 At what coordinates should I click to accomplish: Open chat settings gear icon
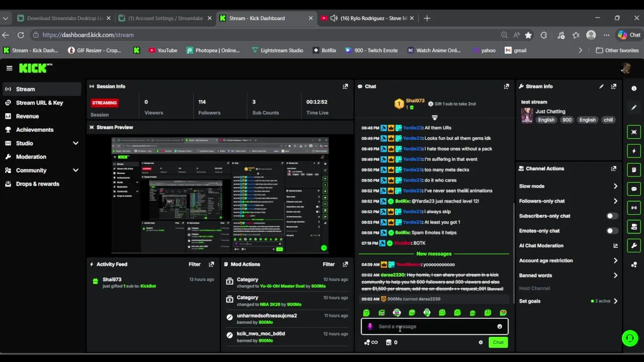tap(480, 342)
